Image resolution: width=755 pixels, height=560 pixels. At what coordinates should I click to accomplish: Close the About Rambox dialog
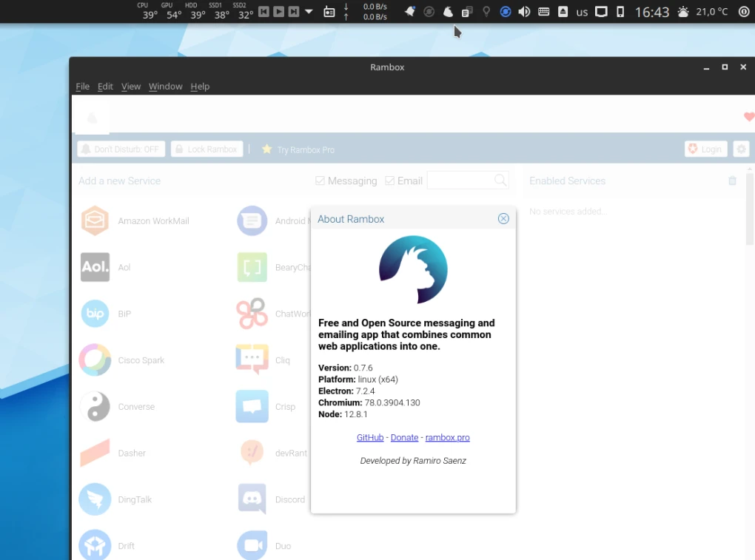pyautogui.click(x=503, y=219)
